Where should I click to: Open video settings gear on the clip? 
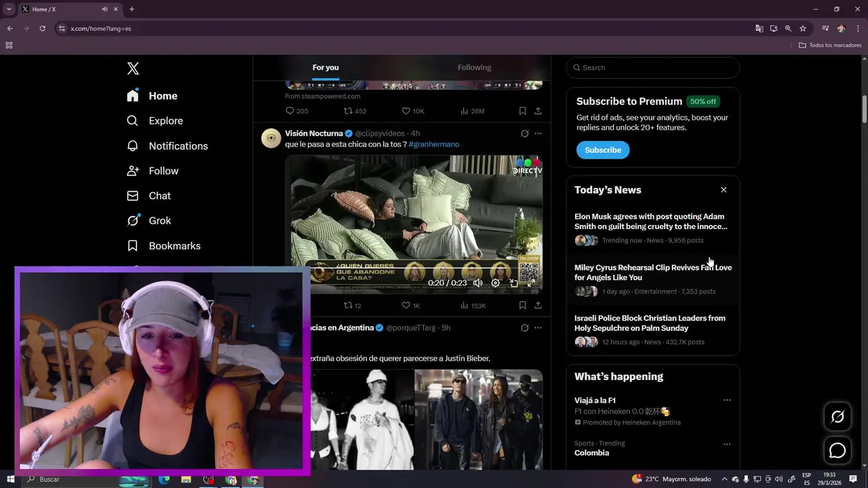coord(496,283)
